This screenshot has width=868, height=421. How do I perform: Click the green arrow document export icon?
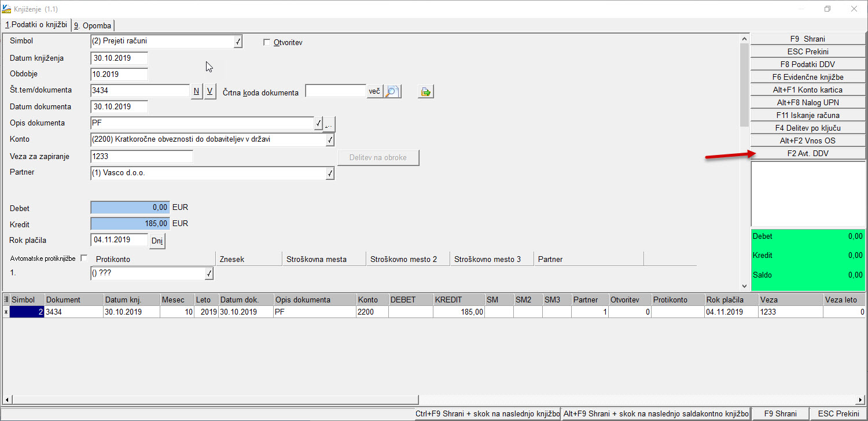[426, 91]
